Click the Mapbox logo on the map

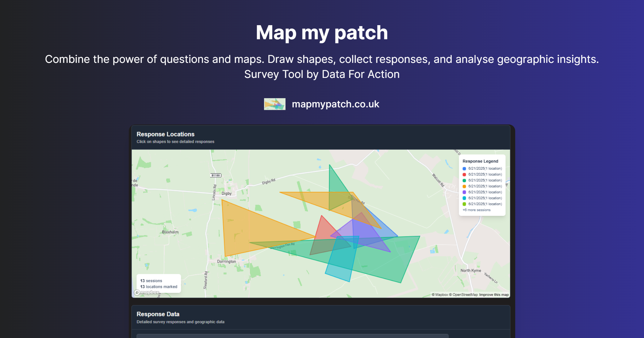(147, 293)
